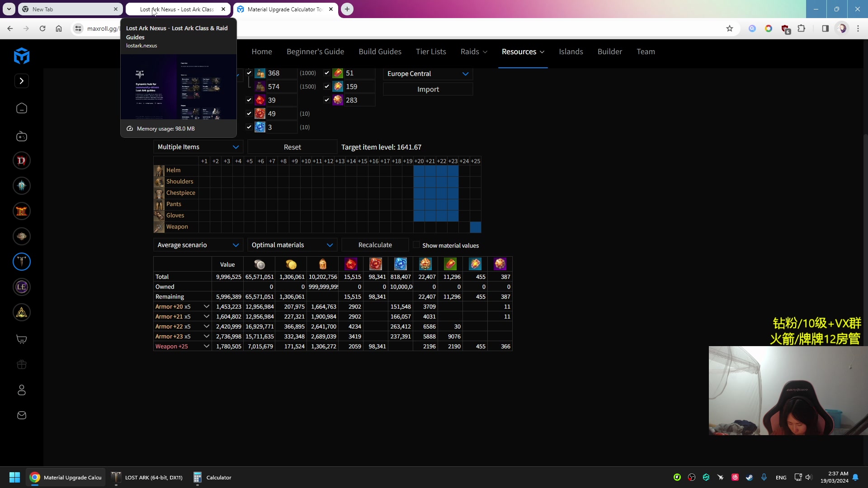Open Calculator from the taskbar

click(212, 477)
